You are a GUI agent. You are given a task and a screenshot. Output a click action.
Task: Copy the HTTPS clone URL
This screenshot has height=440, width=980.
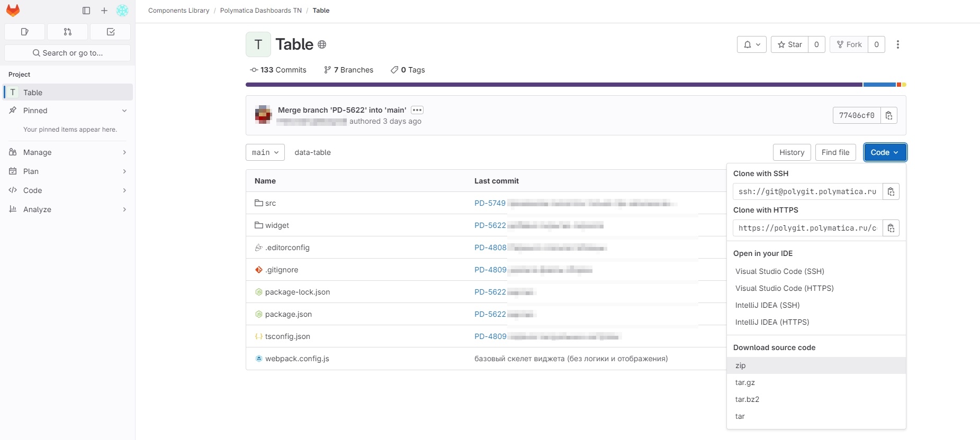(x=891, y=228)
